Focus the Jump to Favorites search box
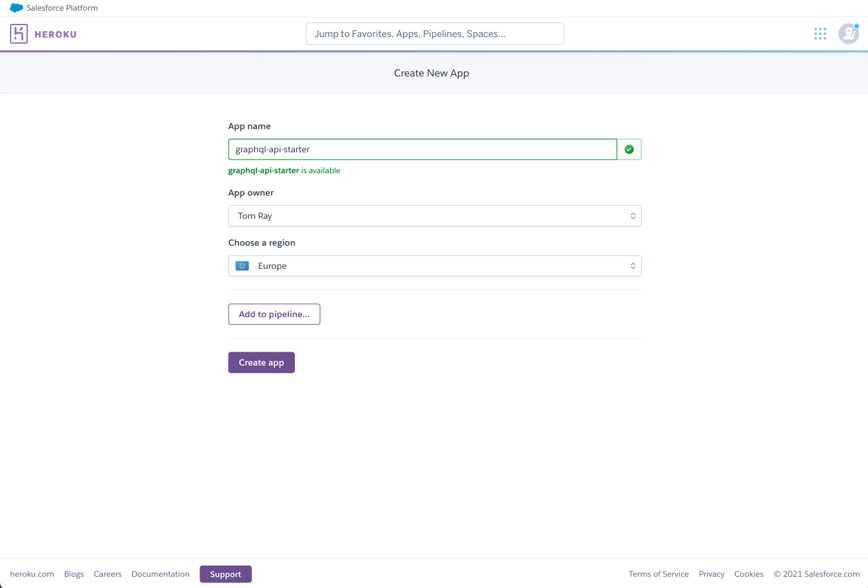Image resolution: width=868 pixels, height=588 pixels. (x=435, y=34)
